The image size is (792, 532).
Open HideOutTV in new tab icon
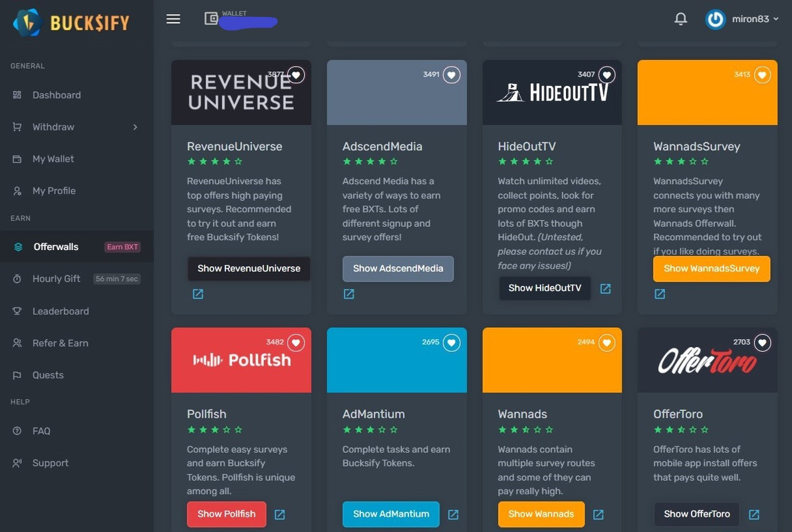tap(605, 289)
